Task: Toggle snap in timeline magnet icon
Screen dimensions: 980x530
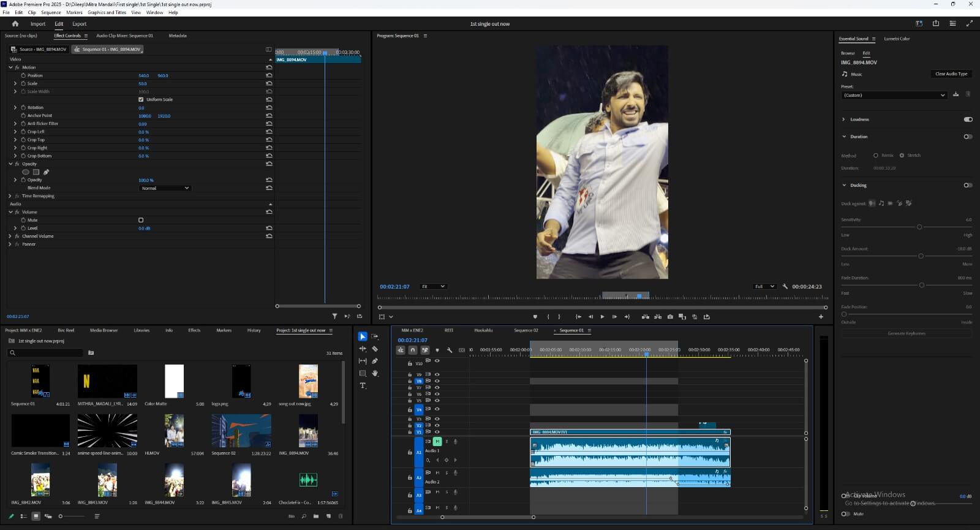Action: (x=413, y=350)
